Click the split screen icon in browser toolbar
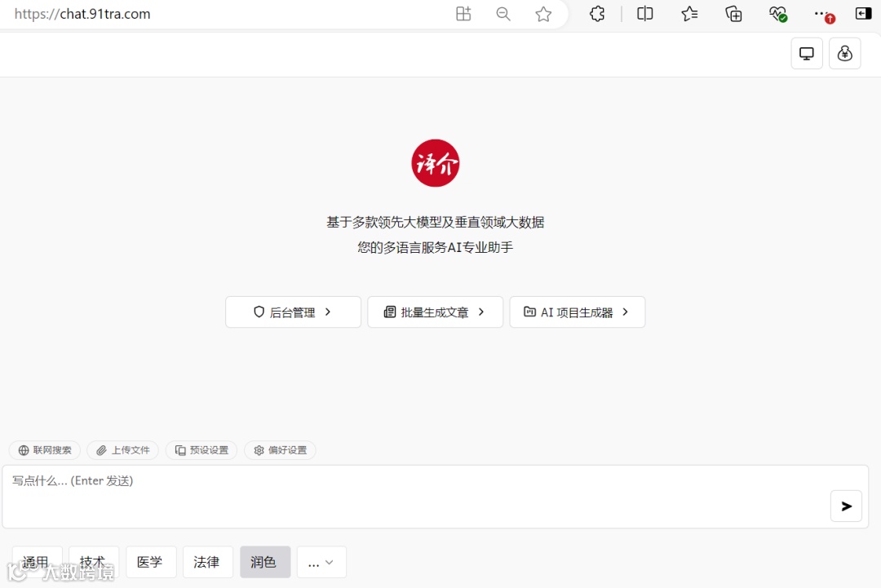881x588 pixels. (x=644, y=14)
